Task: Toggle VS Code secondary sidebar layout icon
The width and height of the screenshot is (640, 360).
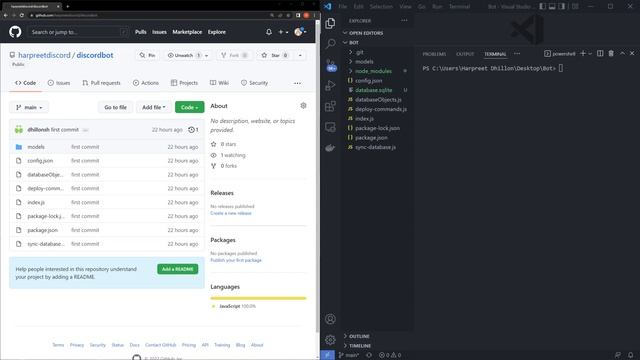Action: 562,7
